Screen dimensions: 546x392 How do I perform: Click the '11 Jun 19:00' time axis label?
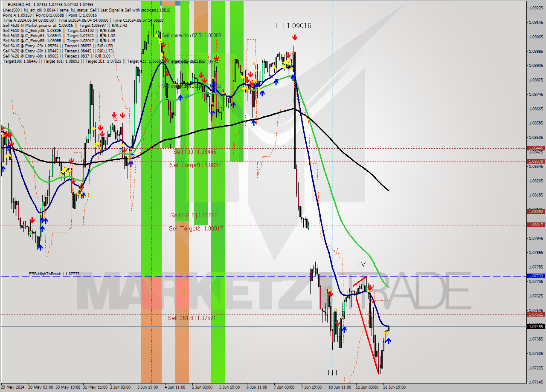pyautogui.click(x=395, y=387)
